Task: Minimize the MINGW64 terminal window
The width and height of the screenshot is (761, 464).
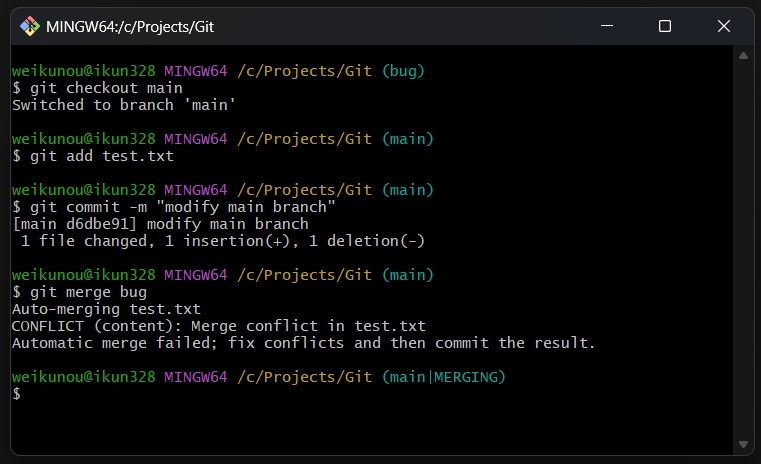Action: tap(607, 26)
